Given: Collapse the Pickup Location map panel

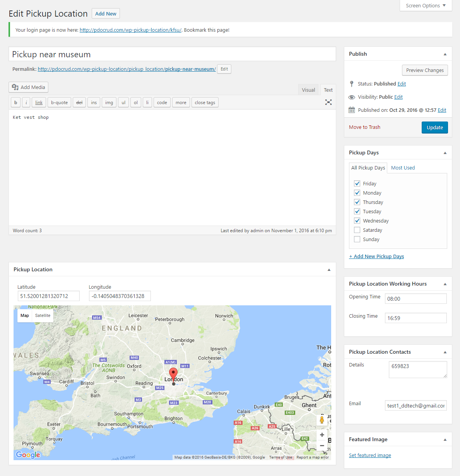Looking at the screenshot, I should pos(329,270).
